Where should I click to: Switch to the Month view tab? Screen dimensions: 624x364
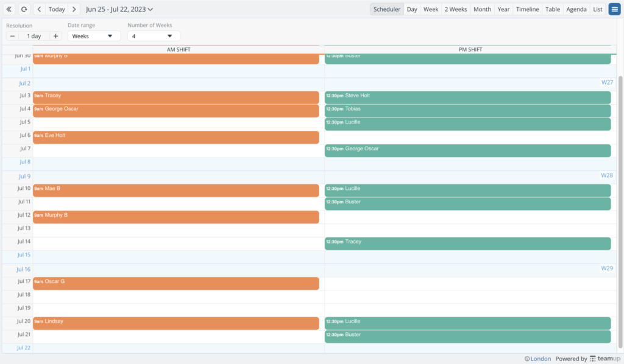[482, 9]
